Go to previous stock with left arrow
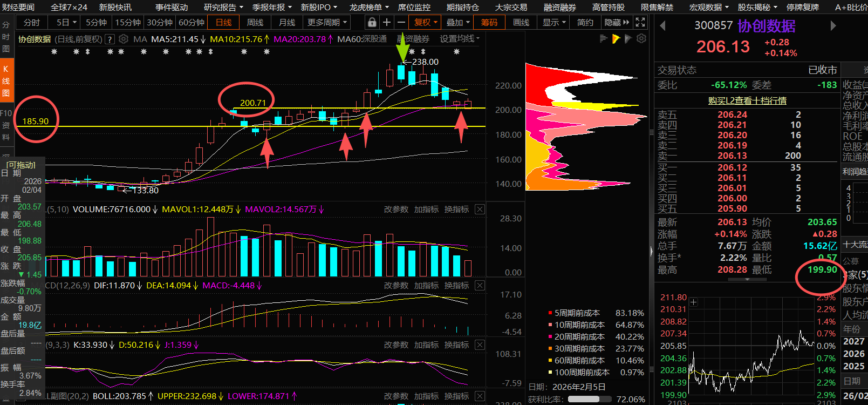The height and width of the screenshot is (405, 868). point(663,25)
